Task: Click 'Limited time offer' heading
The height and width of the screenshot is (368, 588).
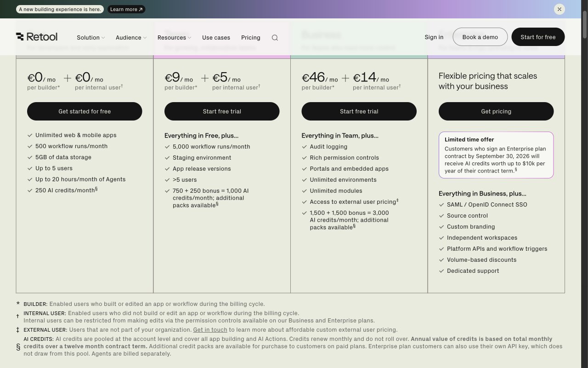Action: coord(469,139)
